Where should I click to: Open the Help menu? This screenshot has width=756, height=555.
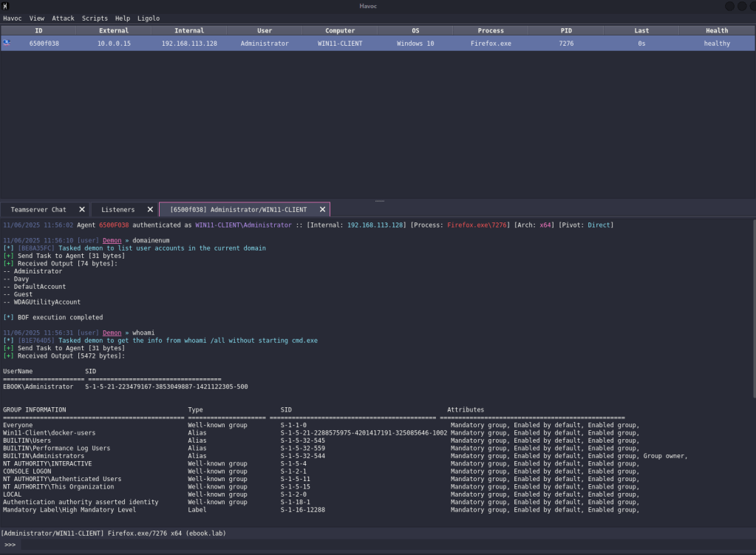point(123,18)
